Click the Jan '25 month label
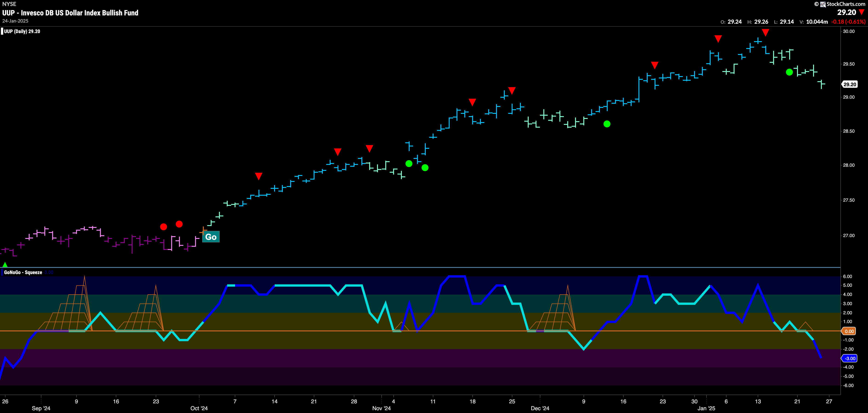This screenshot has width=868, height=413. point(706,408)
